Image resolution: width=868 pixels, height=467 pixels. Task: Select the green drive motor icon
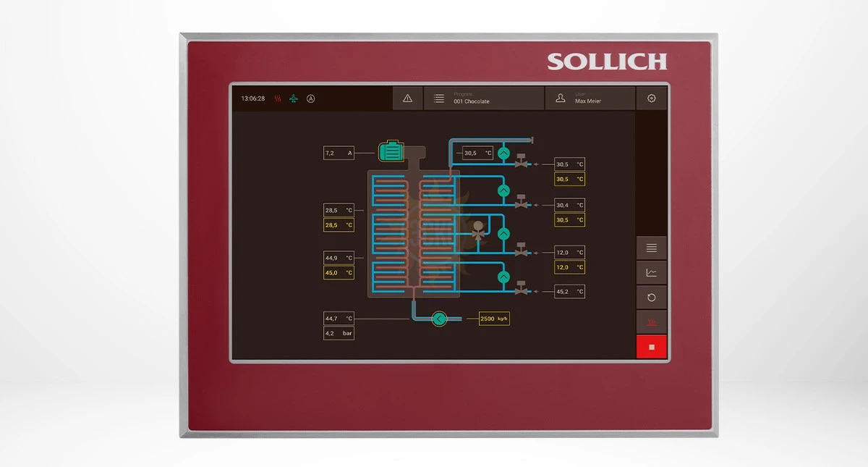click(x=391, y=152)
